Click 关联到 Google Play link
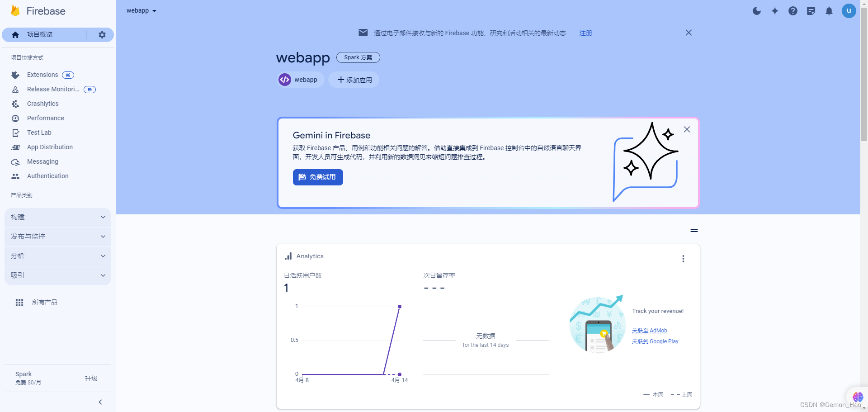 click(655, 341)
